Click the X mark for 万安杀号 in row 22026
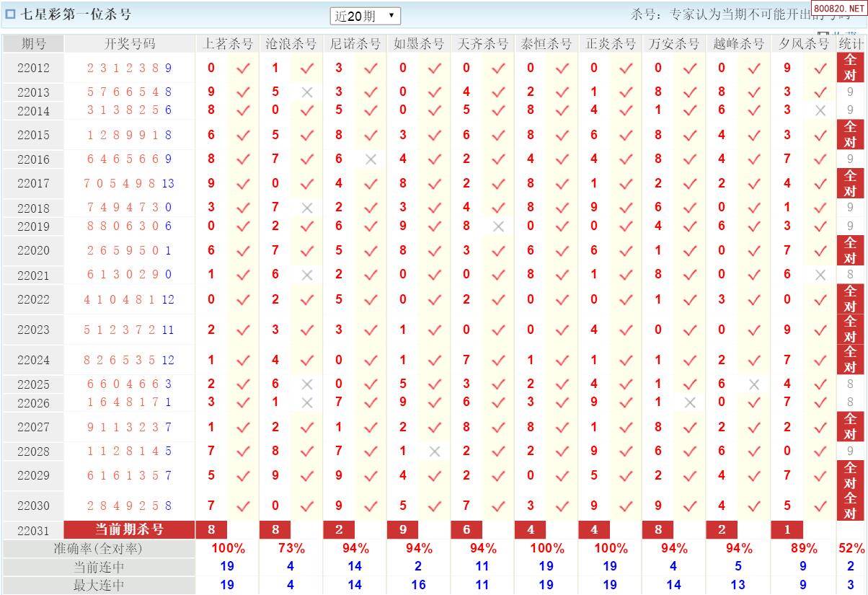The height and width of the screenshot is (595, 868). tap(690, 402)
